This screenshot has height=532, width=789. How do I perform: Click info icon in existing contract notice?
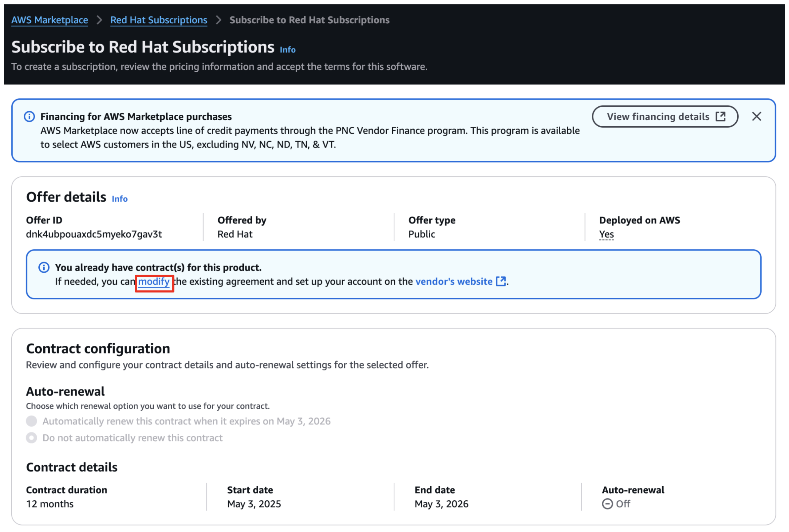pyautogui.click(x=44, y=267)
